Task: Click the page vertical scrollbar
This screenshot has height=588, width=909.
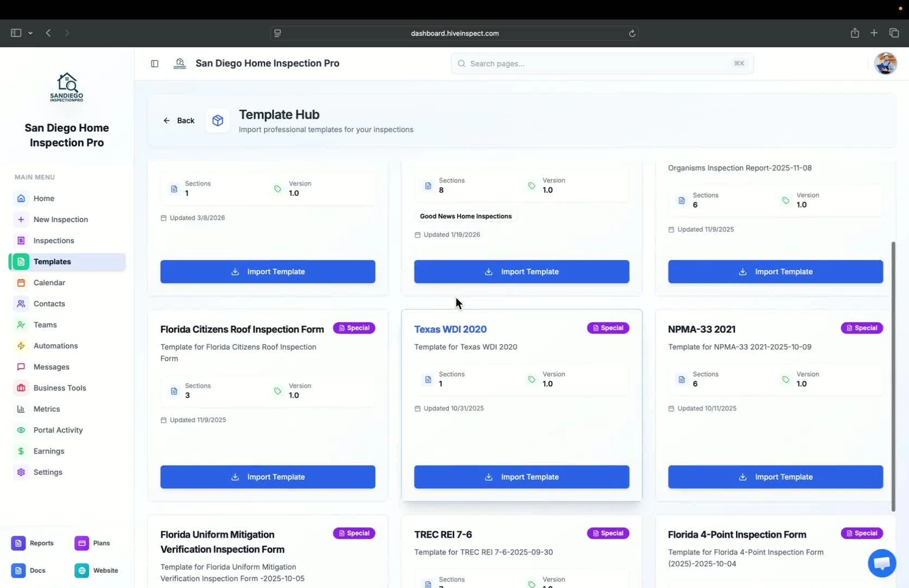Action: point(893,377)
